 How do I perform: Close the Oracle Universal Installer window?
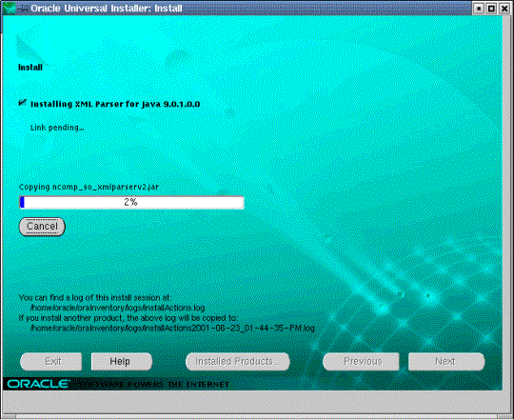click(x=504, y=9)
